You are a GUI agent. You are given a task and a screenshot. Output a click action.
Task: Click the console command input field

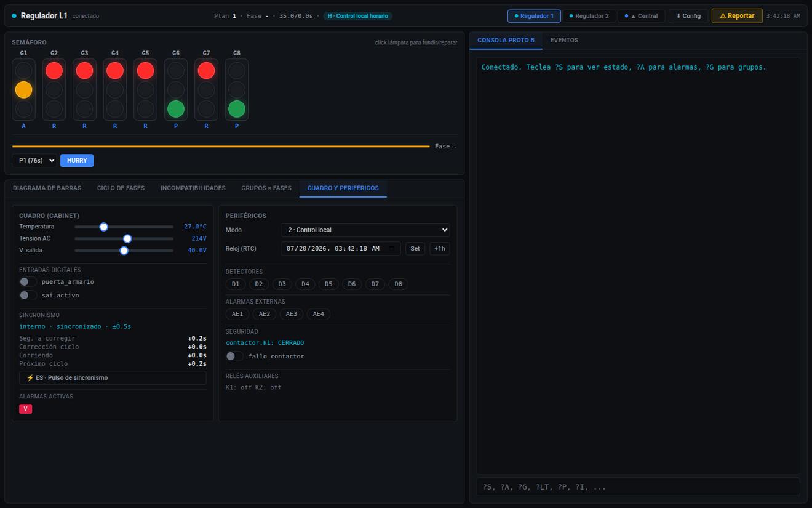pyautogui.click(x=638, y=487)
